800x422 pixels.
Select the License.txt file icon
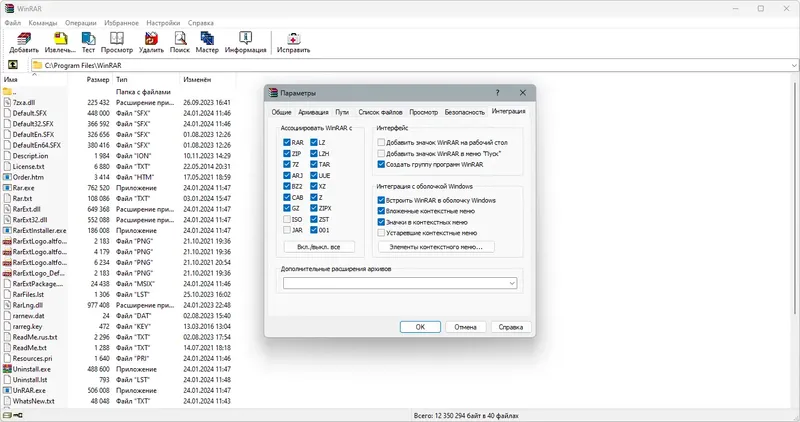point(7,166)
